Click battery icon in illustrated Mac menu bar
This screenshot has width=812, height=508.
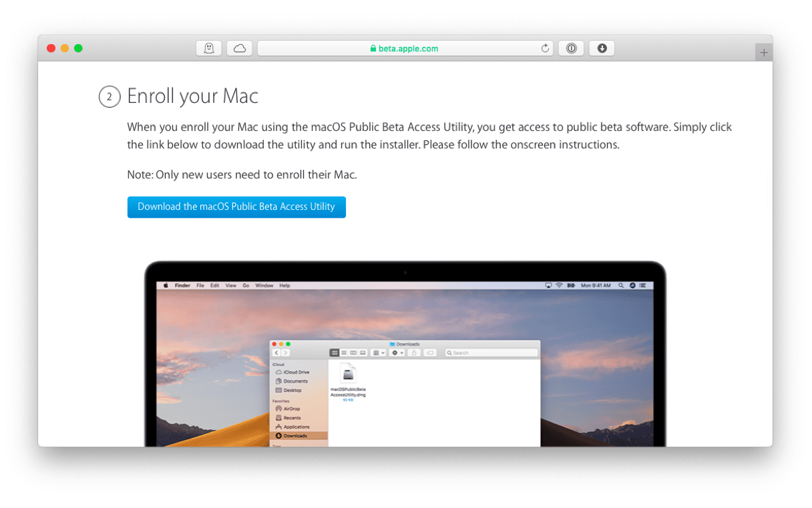point(571,285)
